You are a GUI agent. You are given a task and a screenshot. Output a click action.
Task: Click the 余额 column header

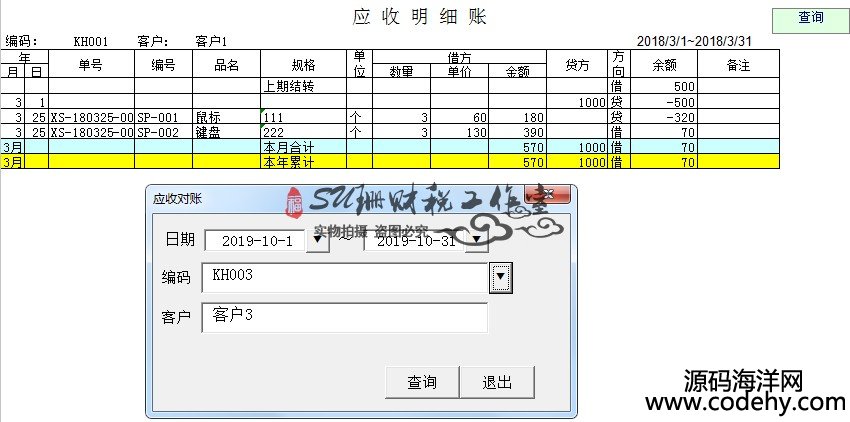[663, 65]
